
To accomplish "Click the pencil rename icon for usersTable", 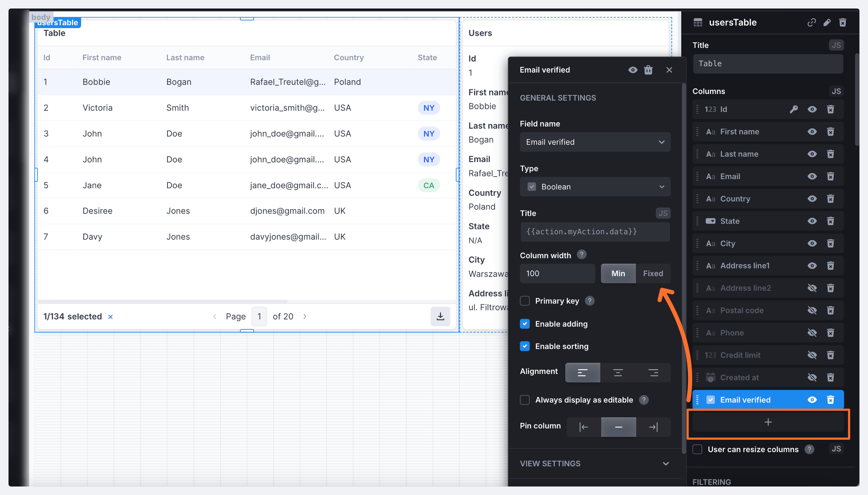I will 827,23.
